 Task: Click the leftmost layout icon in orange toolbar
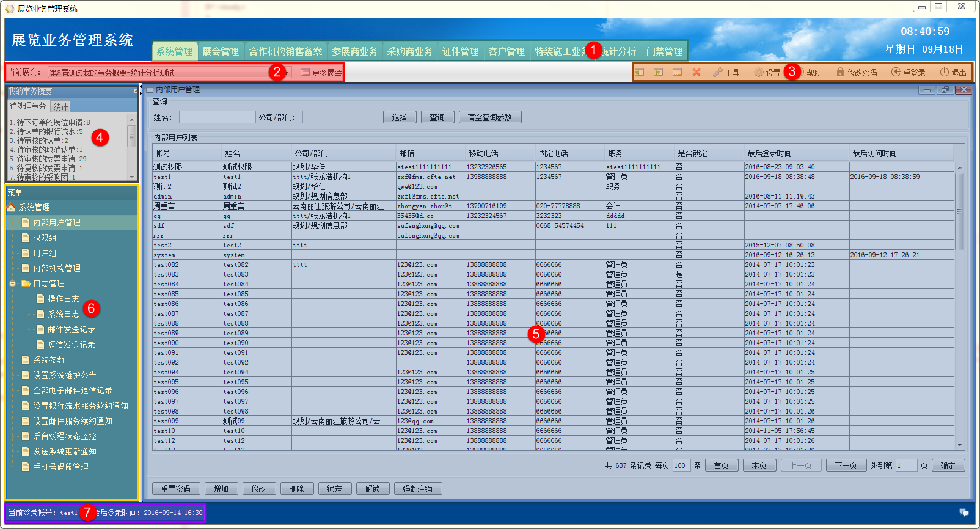click(x=639, y=72)
